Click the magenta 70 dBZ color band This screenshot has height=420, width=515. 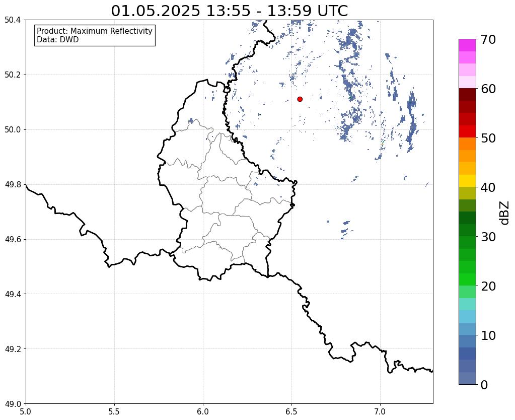tap(467, 45)
